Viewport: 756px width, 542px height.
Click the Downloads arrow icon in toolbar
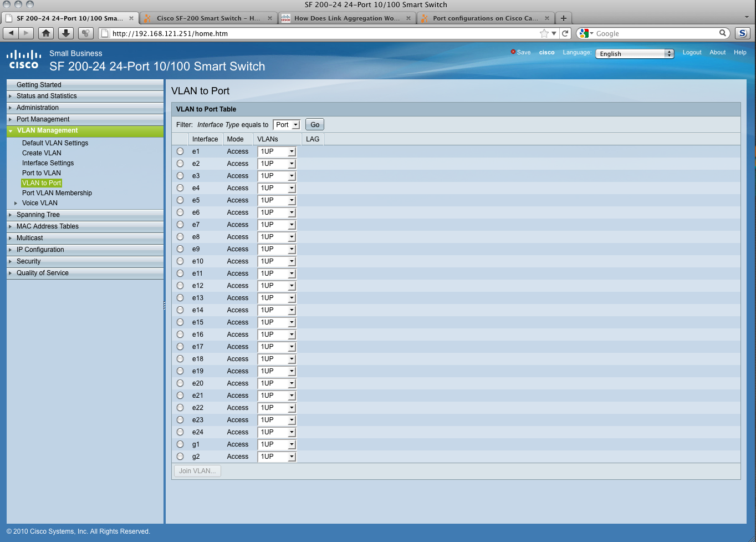pos(66,33)
